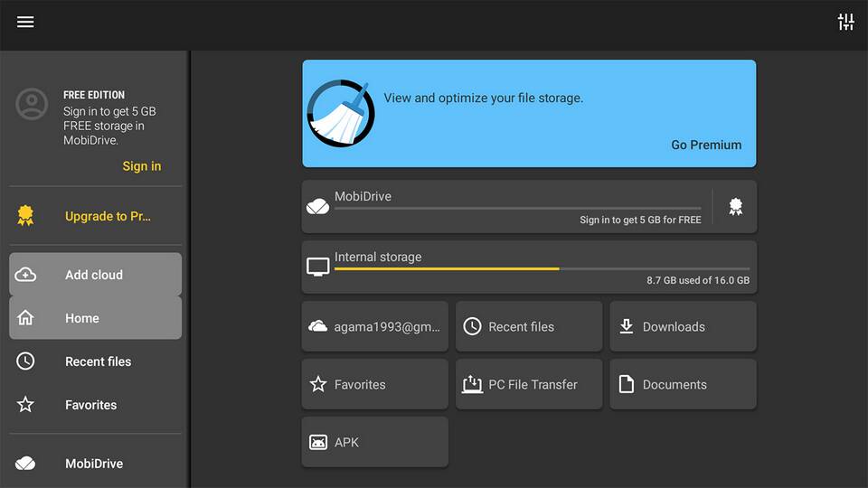Click the APK android icon

click(x=317, y=442)
